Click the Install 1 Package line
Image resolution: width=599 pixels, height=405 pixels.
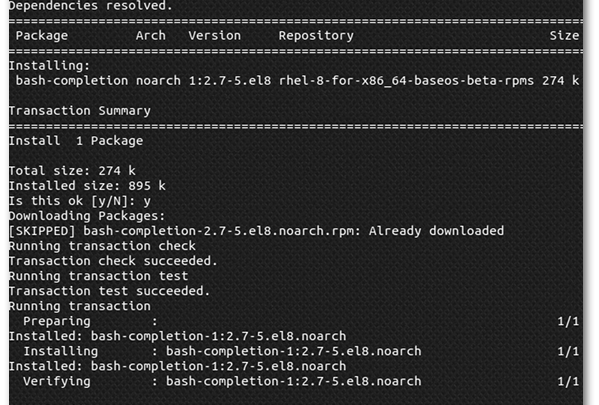(x=76, y=141)
